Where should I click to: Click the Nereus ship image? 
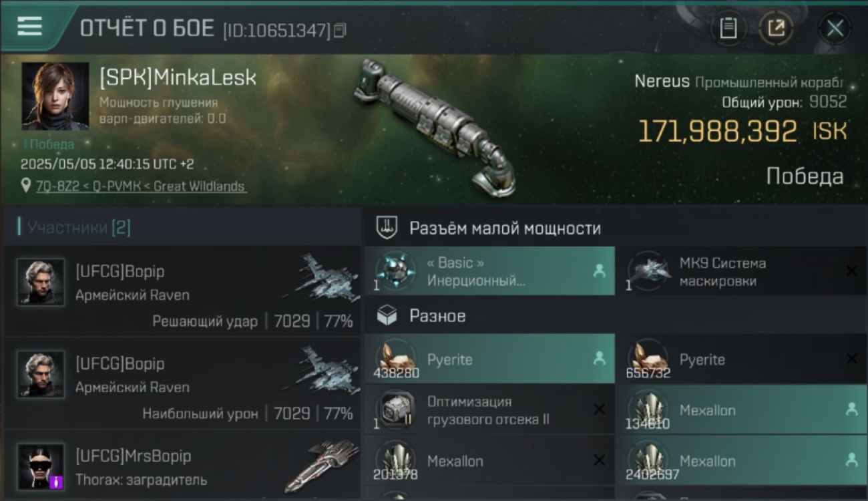[x=436, y=127]
